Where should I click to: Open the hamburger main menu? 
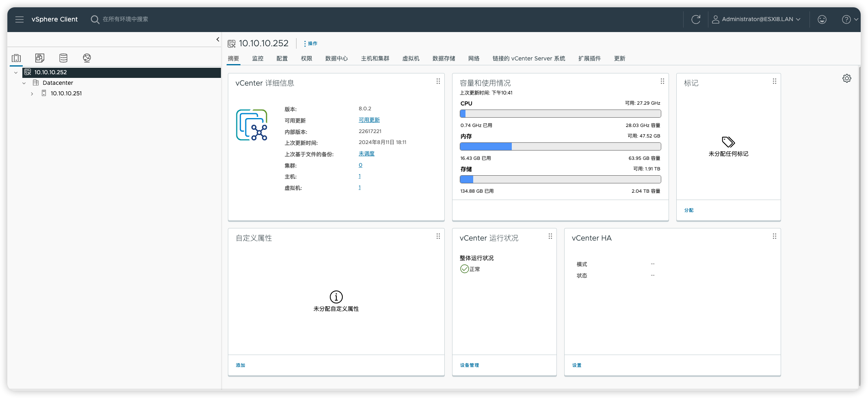[x=19, y=19]
